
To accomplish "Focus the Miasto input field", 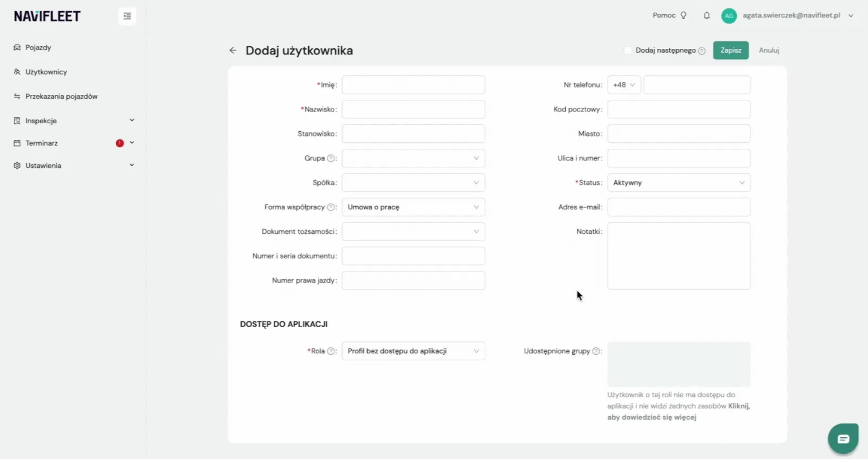I will point(679,134).
